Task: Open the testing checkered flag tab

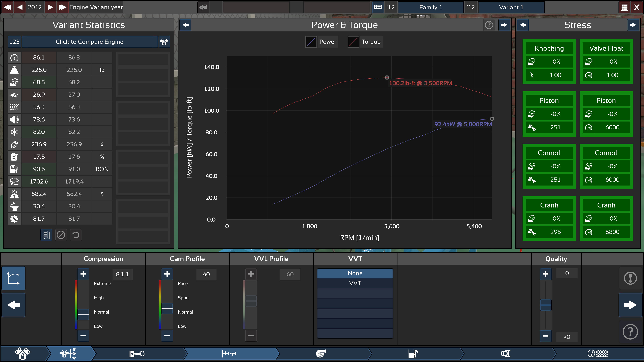Action: coord(598,353)
